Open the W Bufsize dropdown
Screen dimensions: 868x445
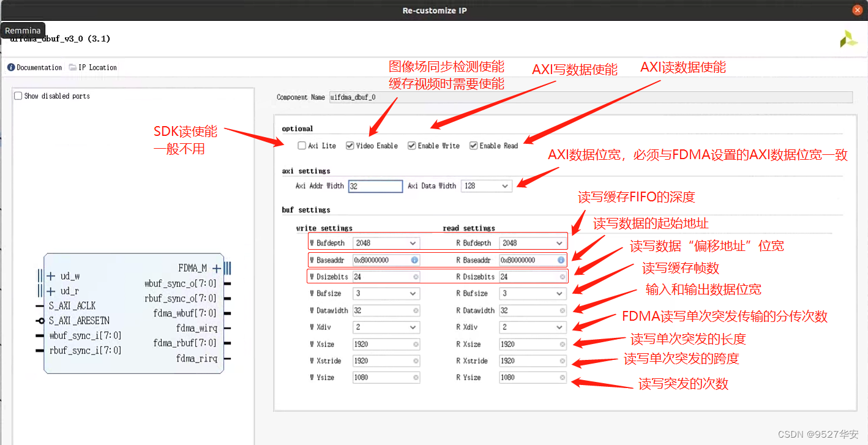(386, 294)
